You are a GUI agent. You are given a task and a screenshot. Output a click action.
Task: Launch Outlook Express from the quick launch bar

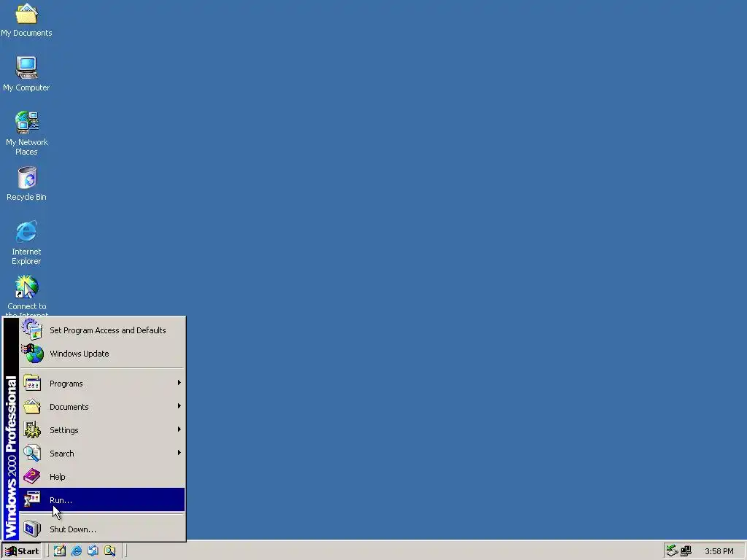(93, 551)
